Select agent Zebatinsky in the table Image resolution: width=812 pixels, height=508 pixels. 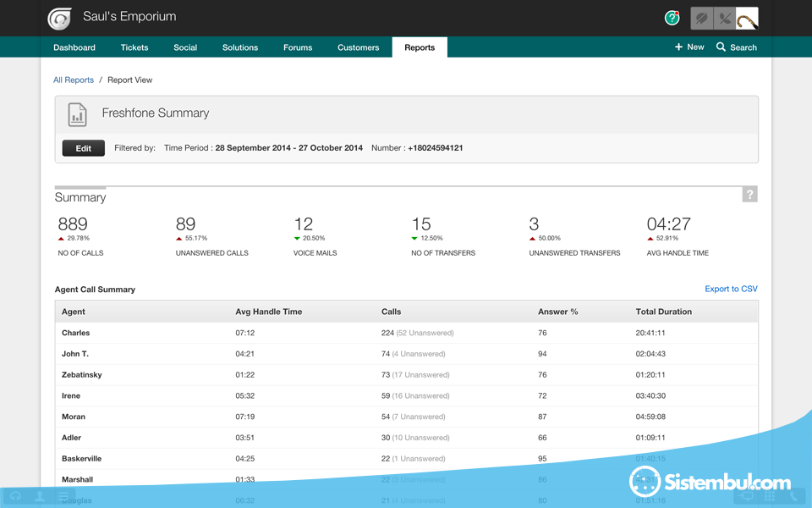point(82,375)
